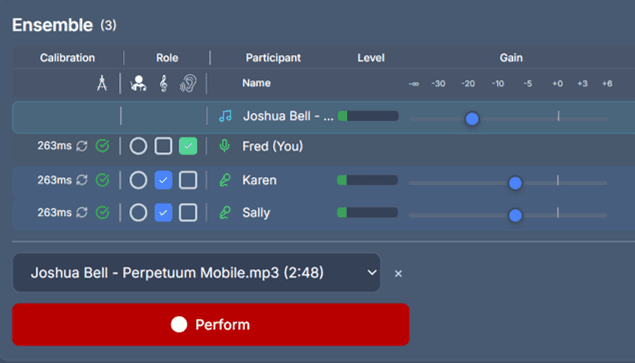This screenshot has height=363, width=635.
Task: Click Sally's gain slider handle
Action: 515,215
